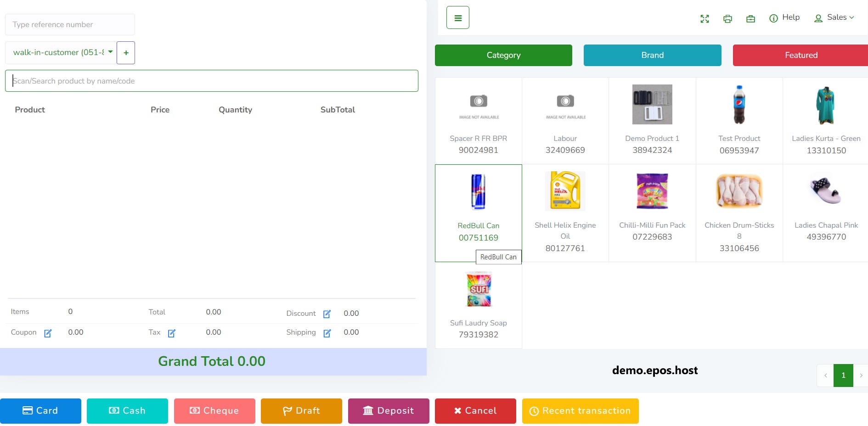Click the Help info icon
Screen dimensions: 868x426
(x=773, y=18)
